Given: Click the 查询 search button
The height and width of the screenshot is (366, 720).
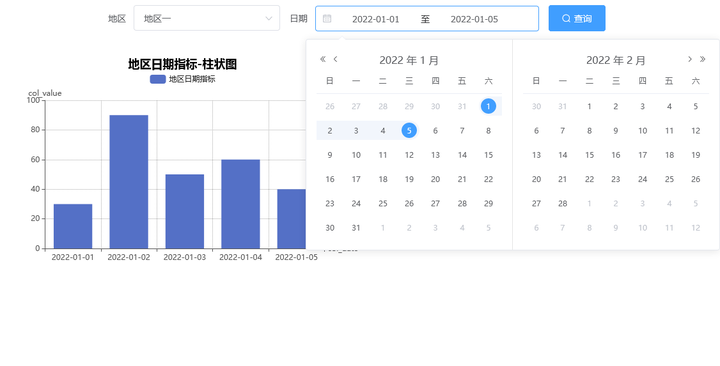Looking at the screenshot, I should [x=577, y=18].
